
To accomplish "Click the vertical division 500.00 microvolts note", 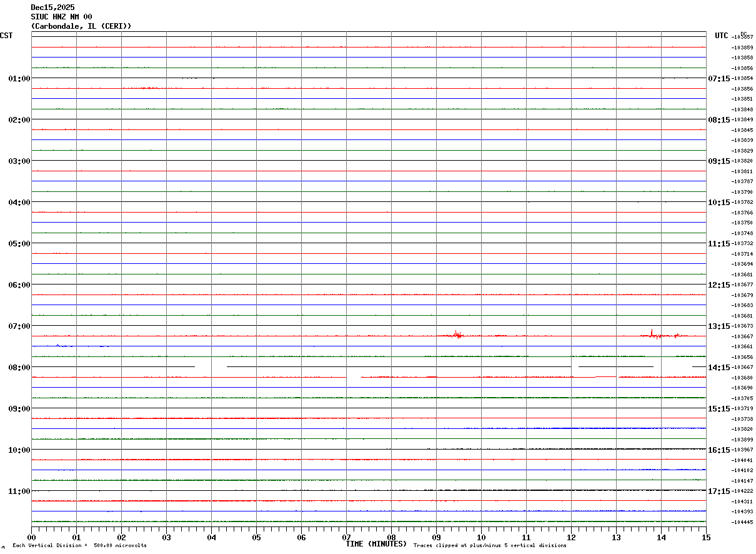I will point(79,545).
